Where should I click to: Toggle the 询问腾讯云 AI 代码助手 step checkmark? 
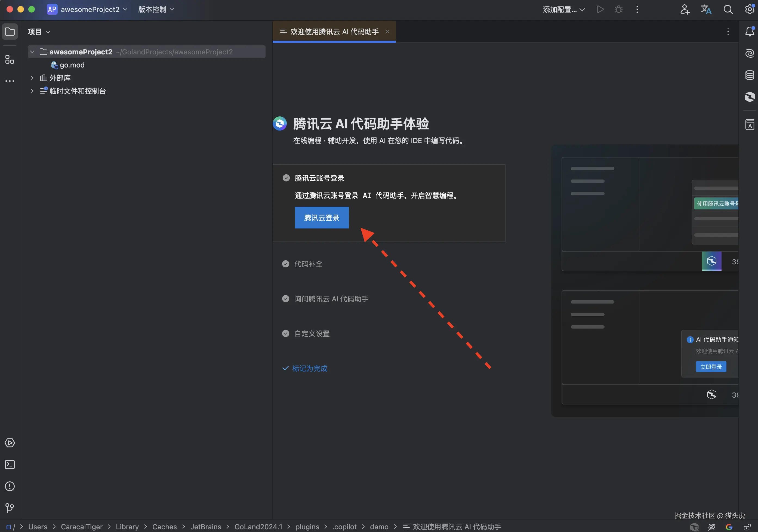(x=286, y=299)
